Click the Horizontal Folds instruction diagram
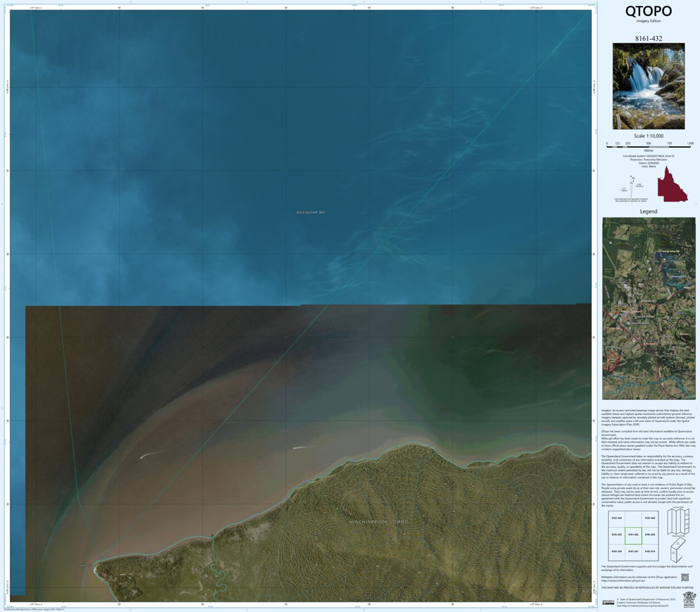This screenshot has height=612, width=700. point(677,550)
